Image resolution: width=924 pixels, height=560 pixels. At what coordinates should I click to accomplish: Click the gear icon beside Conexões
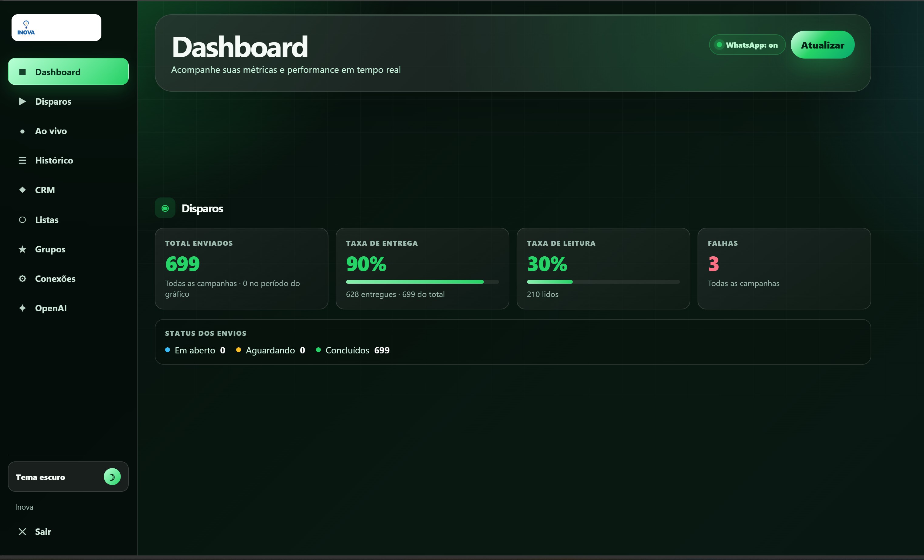(x=22, y=278)
